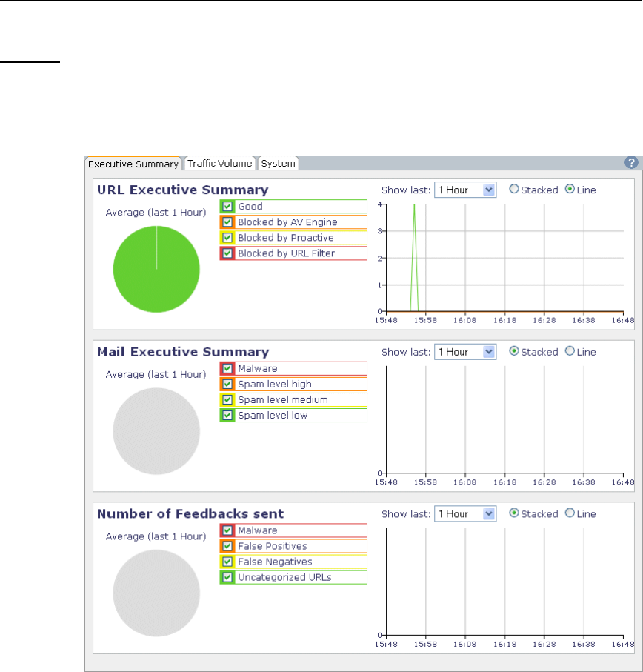Image resolution: width=643 pixels, height=672 pixels.
Task: Select Stacked in URL Executive Summary
Action: pos(514,189)
